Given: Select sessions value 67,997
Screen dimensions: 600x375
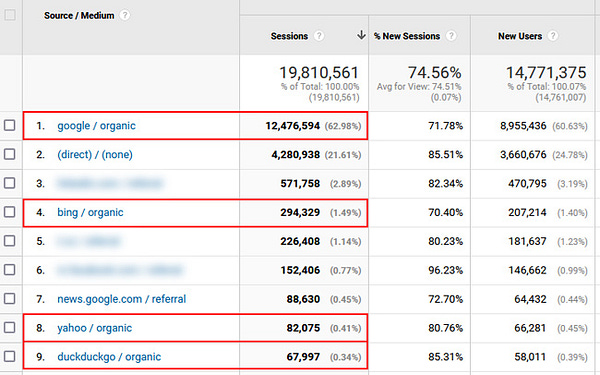Looking at the screenshot, I should point(303,357).
